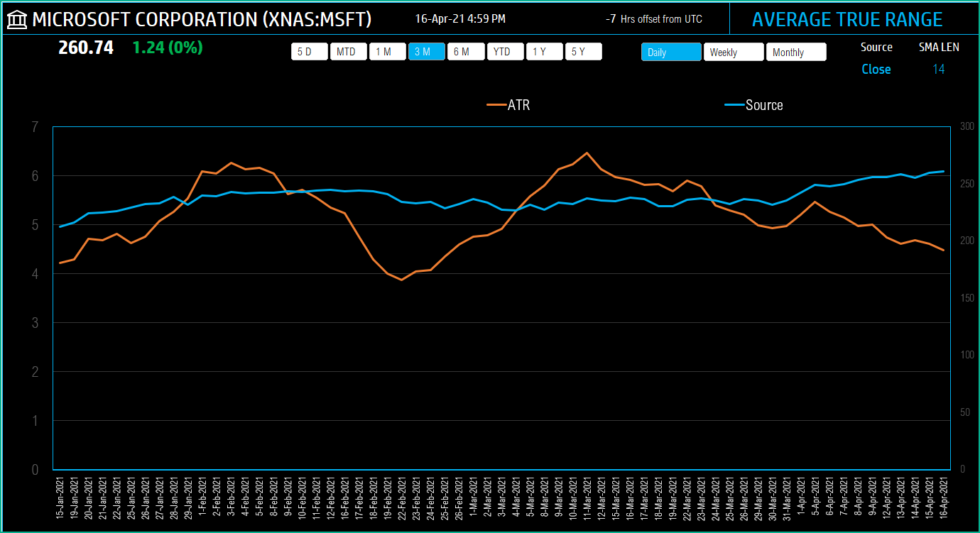
Task: Switch range to MTD
Action: click(x=349, y=52)
